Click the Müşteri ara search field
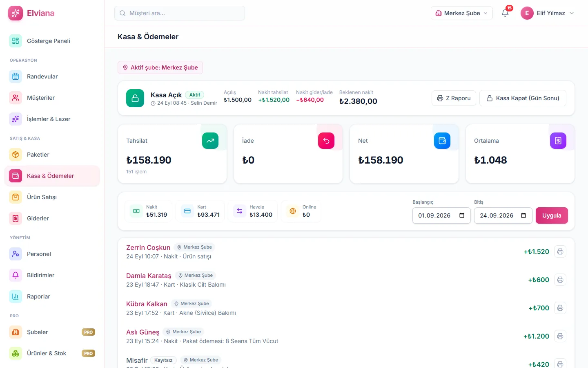 point(180,13)
